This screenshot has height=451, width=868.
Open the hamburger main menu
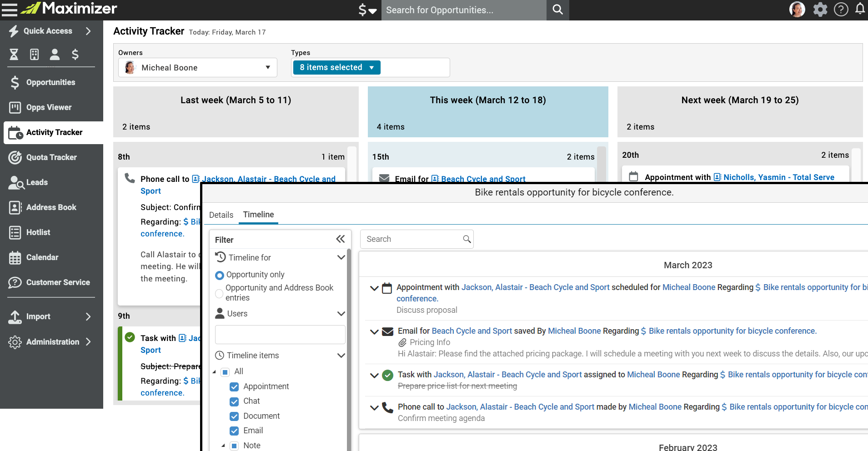(x=9, y=10)
